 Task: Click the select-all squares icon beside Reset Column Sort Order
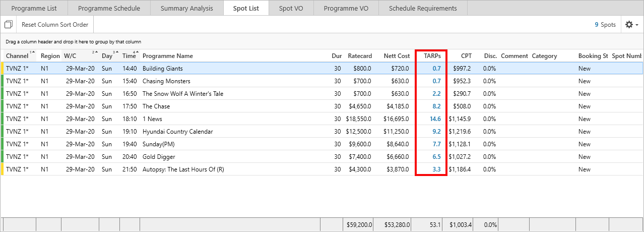tap(9, 25)
